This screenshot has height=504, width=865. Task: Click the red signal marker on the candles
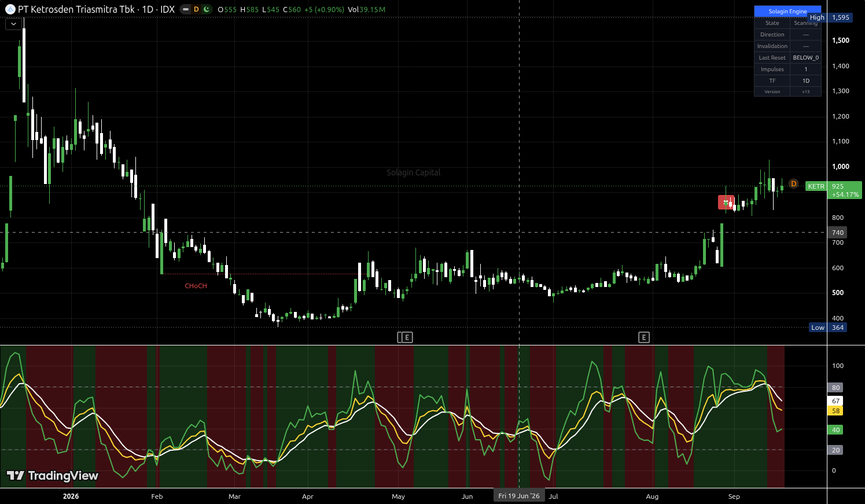pos(726,202)
